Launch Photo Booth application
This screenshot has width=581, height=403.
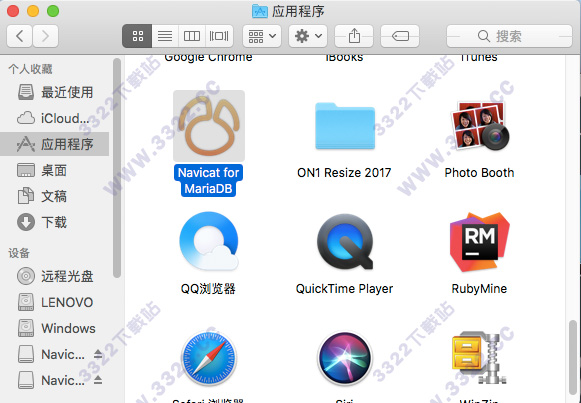click(x=479, y=126)
